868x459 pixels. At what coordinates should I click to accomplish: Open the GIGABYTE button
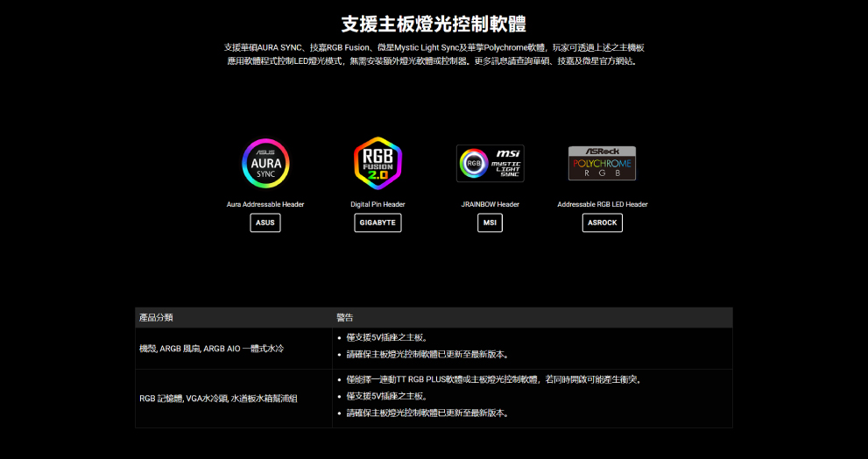(378, 222)
